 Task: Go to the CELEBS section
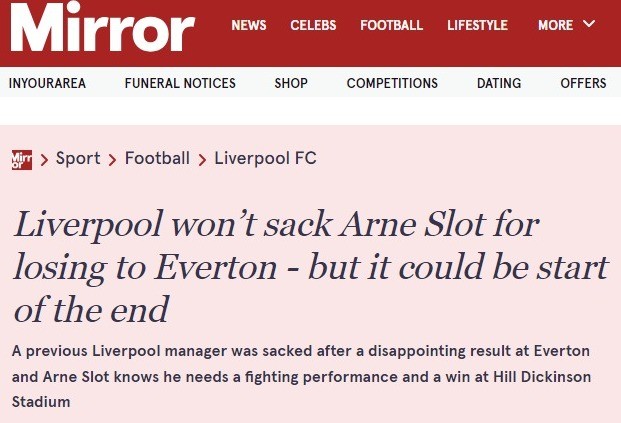click(313, 26)
